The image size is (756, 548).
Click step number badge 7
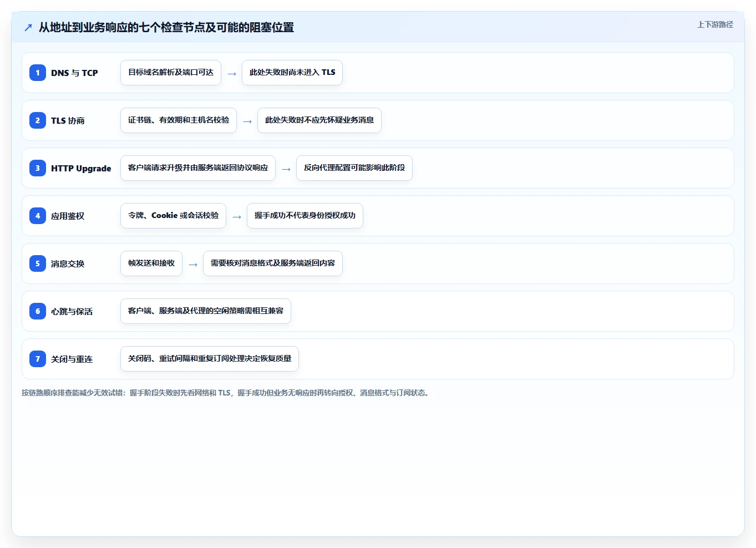pyautogui.click(x=38, y=359)
